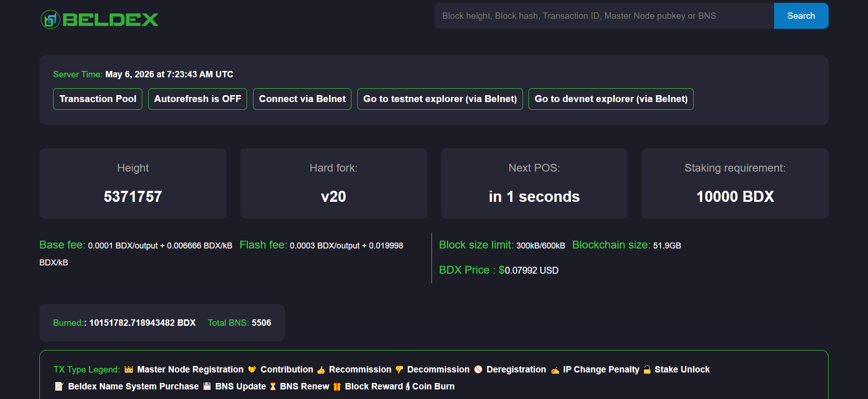Focus the block height search field
The width and height of the screenshot is (868, 399).
[604, 16]
